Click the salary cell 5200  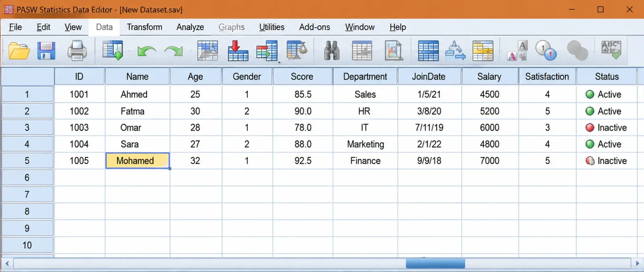[490, 111]
